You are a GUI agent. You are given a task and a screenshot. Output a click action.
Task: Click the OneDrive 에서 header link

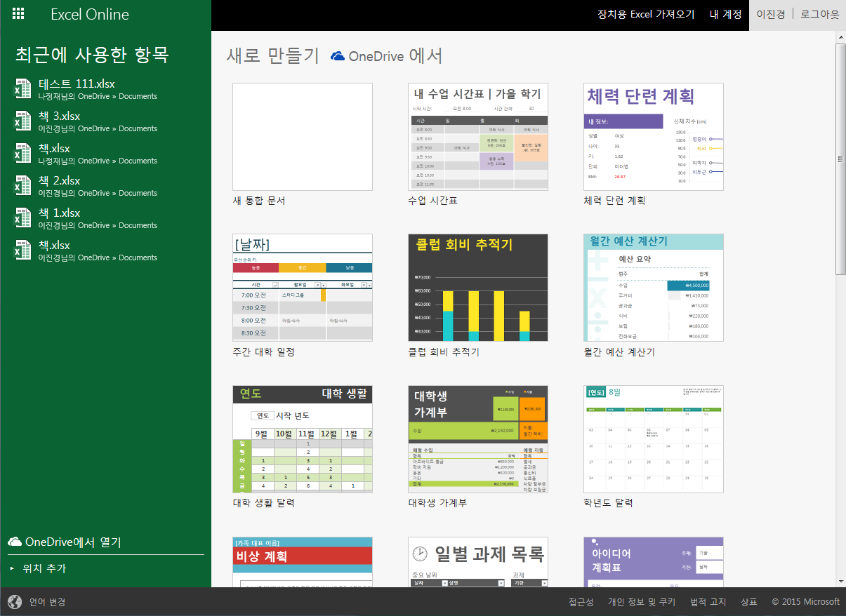[x=395, y=56]
